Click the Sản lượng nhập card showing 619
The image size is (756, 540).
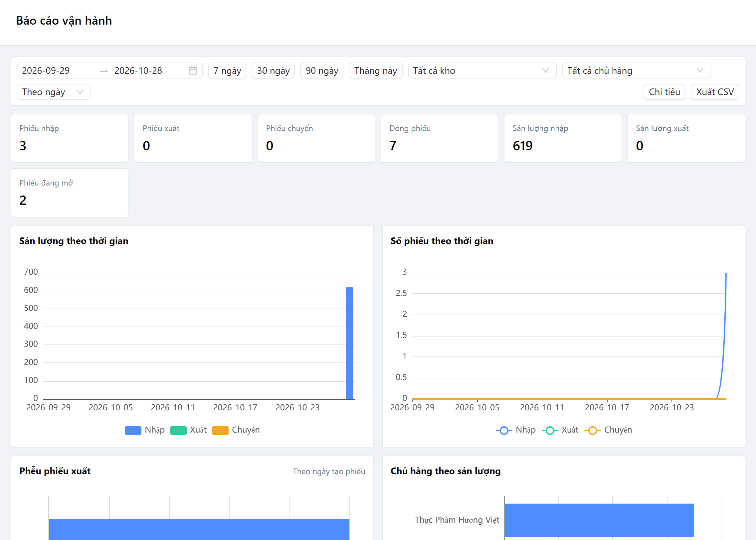tap(563, 138)
